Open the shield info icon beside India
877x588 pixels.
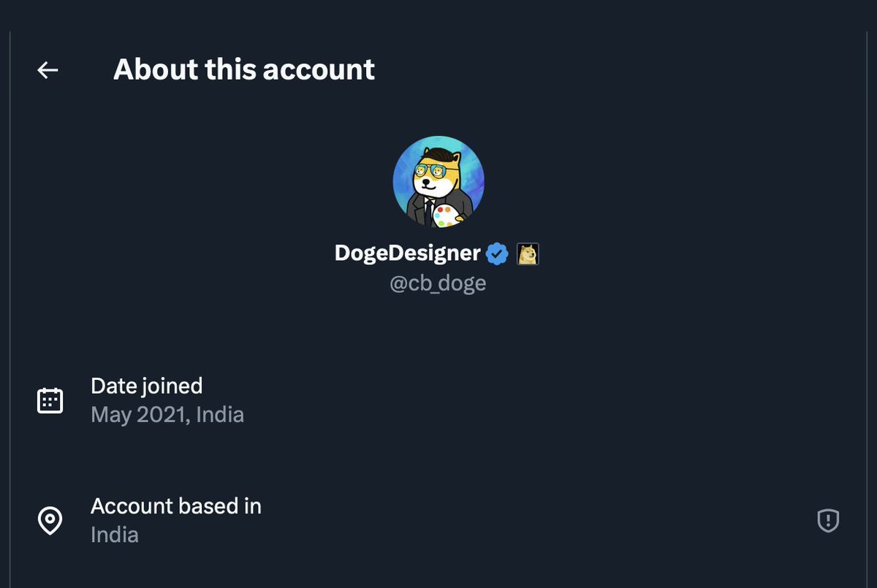click(827, 521)
